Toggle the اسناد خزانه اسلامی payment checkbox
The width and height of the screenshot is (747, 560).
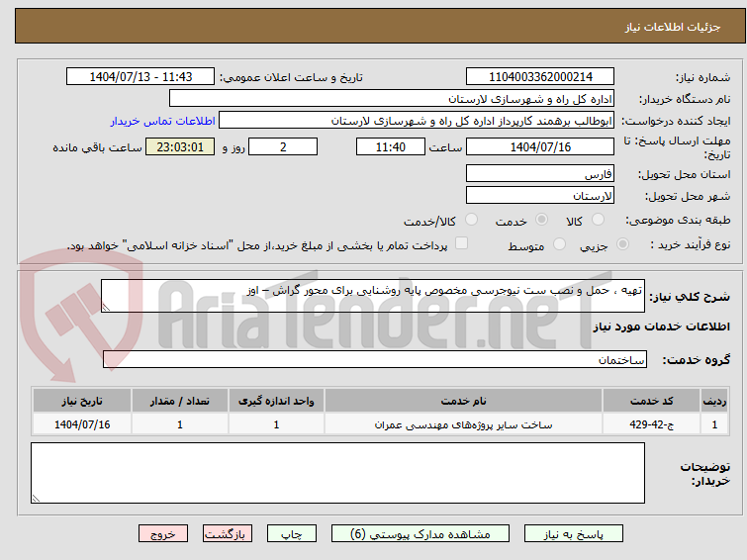click(461, 243)
